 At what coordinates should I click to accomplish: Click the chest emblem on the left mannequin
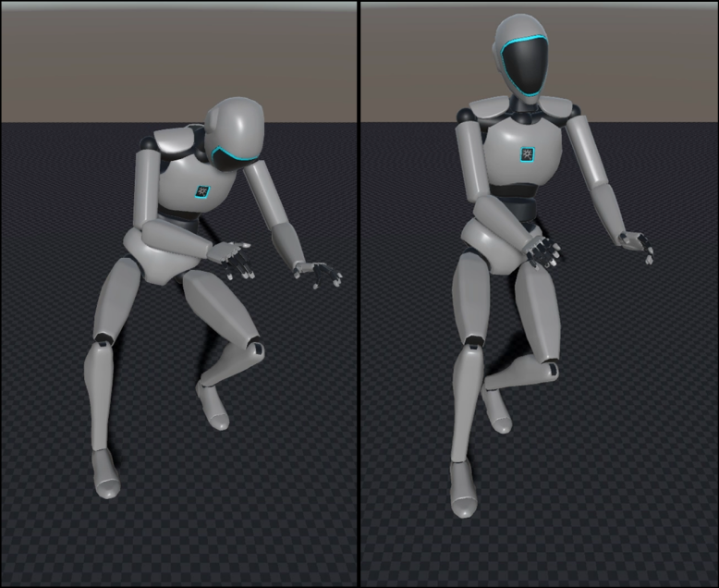pos(201,191)
